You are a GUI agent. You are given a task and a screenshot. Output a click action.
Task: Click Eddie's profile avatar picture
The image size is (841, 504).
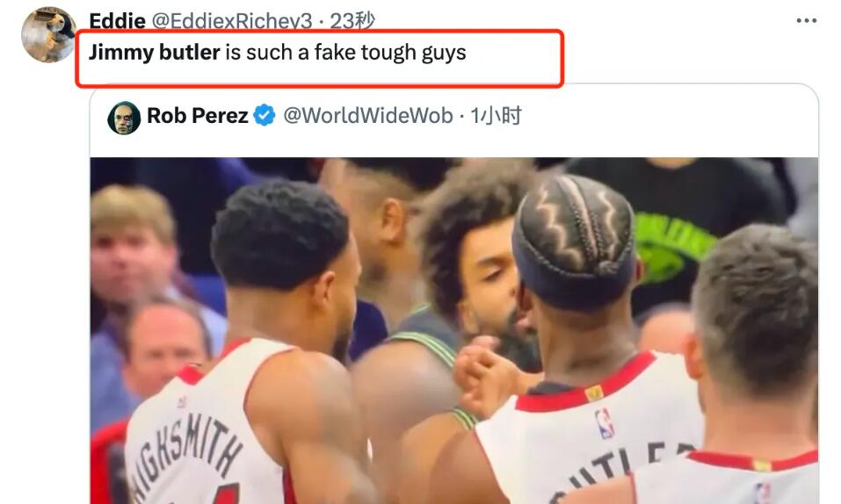click(48, 35)
